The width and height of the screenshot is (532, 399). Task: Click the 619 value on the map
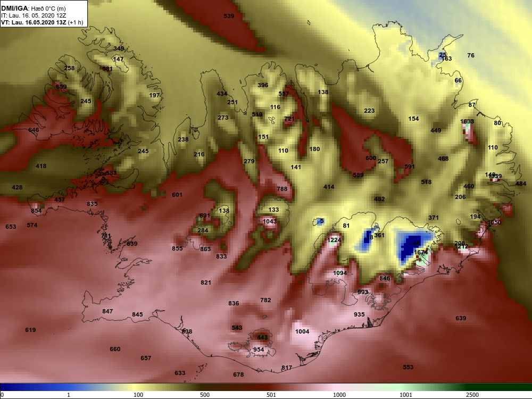pos(30,330)
